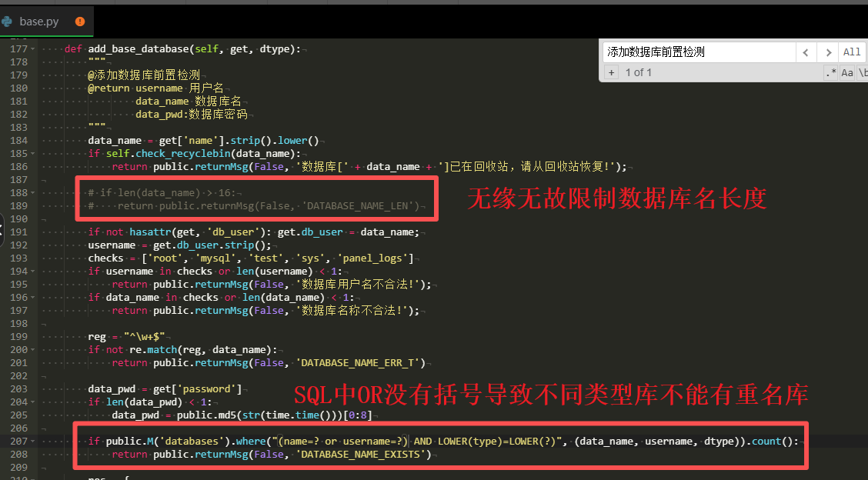868x480 pixels.
Task: Toggle case-sensitive matching with the Aa button
Action: coord(847,72)
